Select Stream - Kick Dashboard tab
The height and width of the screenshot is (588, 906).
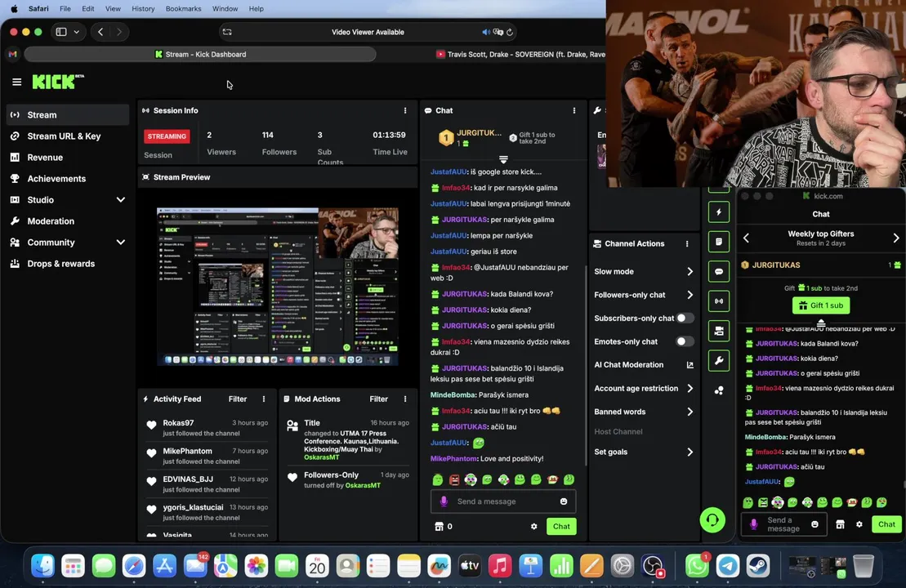click(200, 54)
